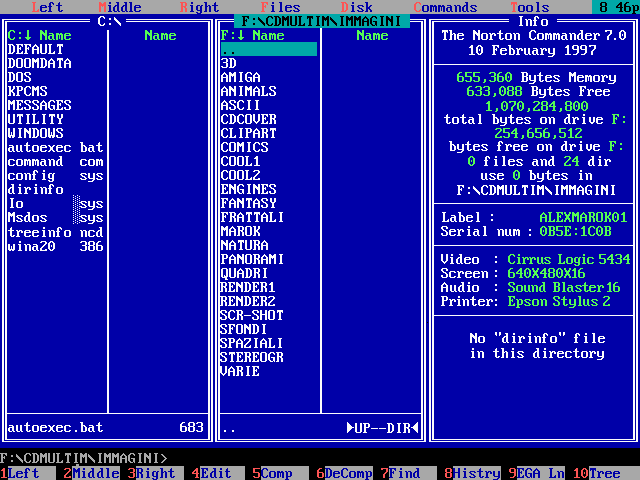640x480 pixels.
Task: Select the config sys file
Action: click(56, 176)
